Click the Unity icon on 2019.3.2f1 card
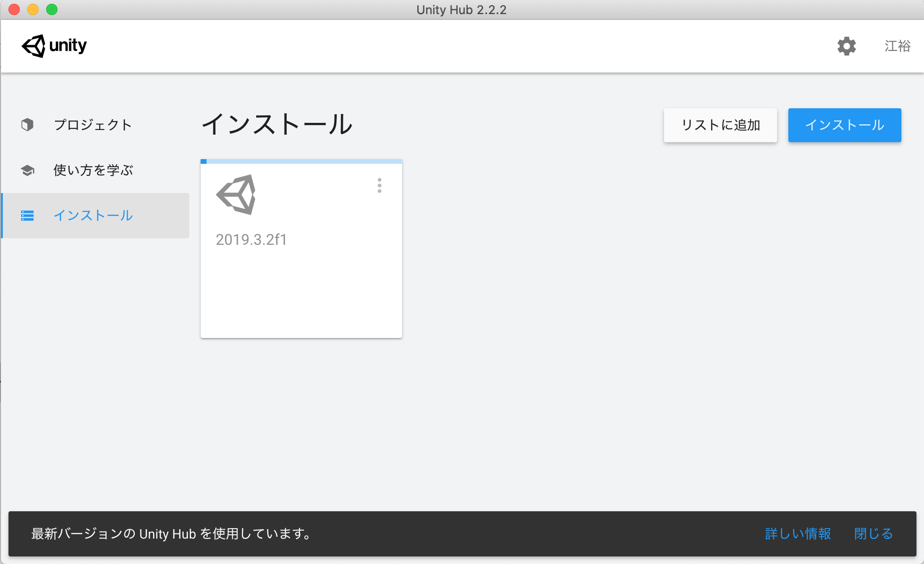Viewport: 924px width, 564px height. point(236,195)
